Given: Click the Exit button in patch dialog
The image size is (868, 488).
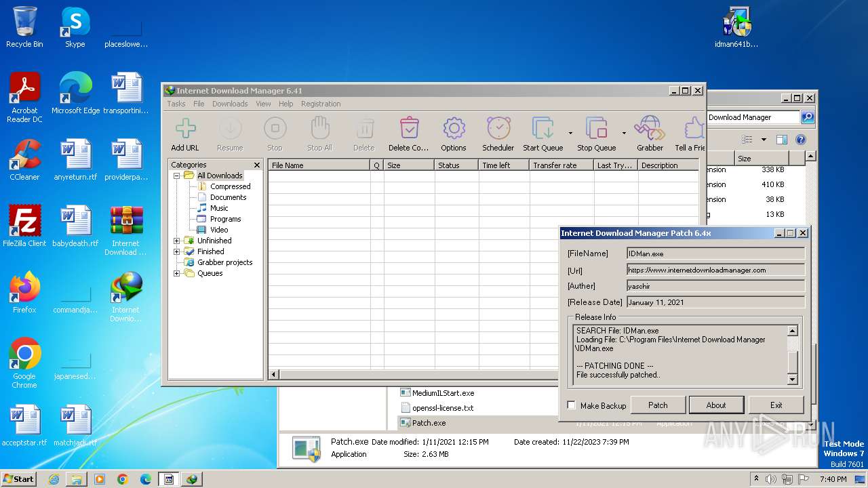Looking at the screenshot, I should [x=776, y=405].
